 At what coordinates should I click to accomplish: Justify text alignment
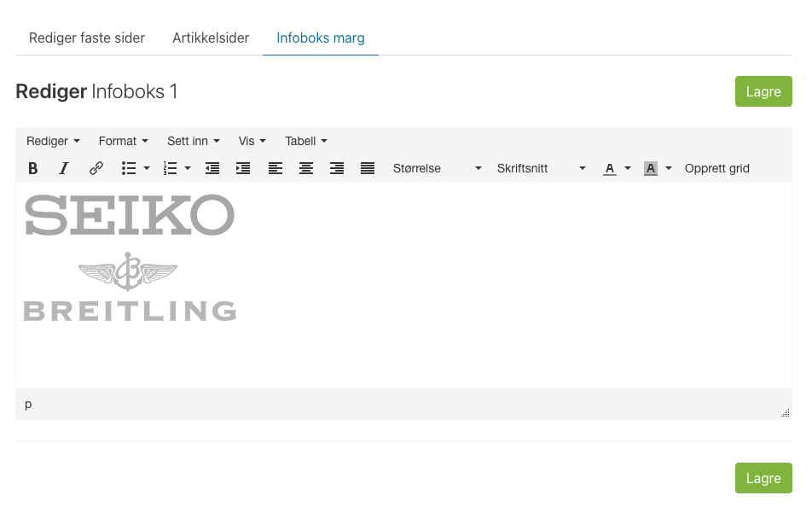pyautogui.click(x=368, y=168)
